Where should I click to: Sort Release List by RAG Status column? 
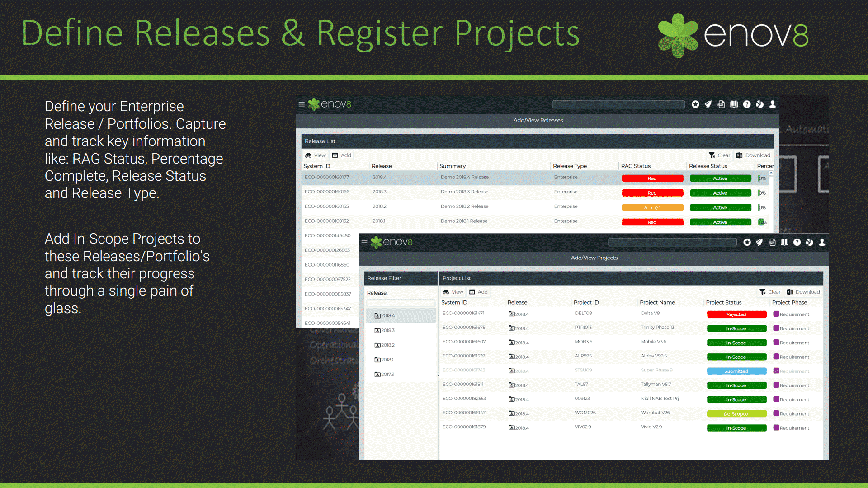tap(636, 166)
